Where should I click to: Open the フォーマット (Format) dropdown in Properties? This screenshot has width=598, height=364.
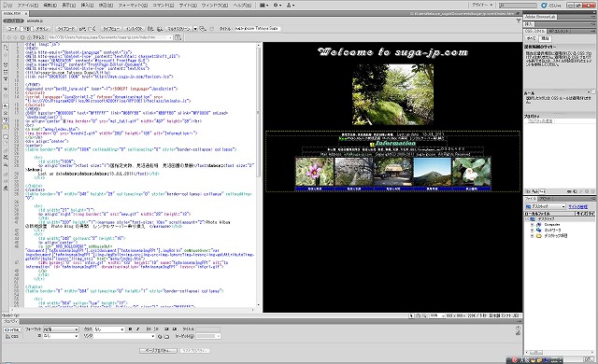[x=61, y=329]
